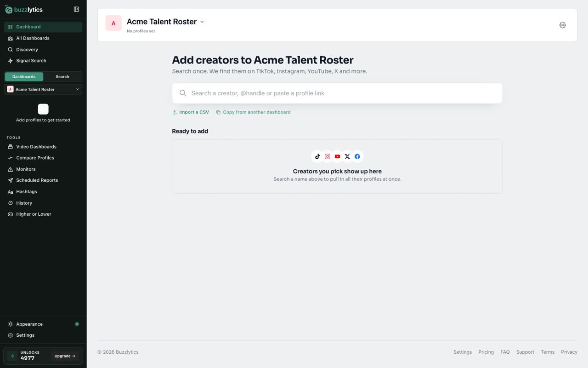588x368 pixels.
Task: Open the footer Settings link
Action: pyautogui.click(x=463, y=352)
